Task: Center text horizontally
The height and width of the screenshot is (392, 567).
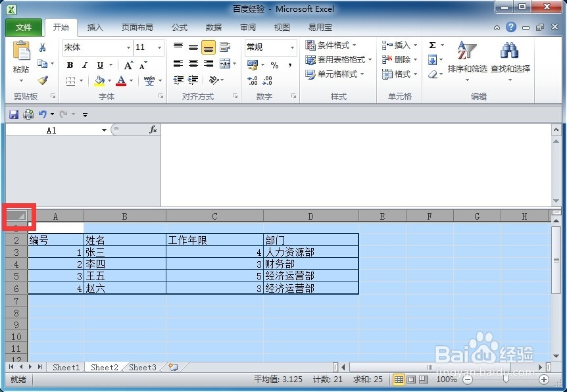Action: 193,64
